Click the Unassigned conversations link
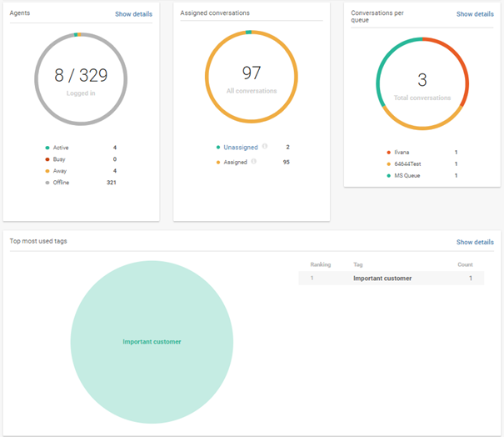The image size is (504, 437). click(x=240, y=147)
